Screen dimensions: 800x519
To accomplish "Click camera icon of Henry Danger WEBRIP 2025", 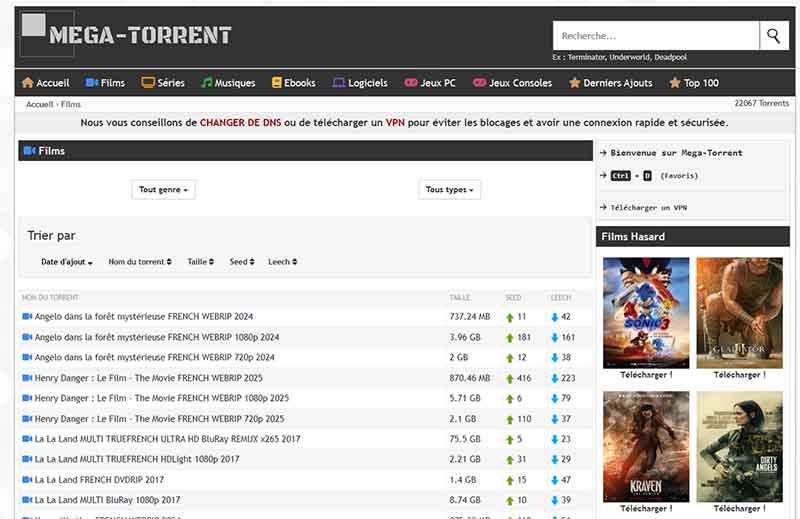I will (x=27, y=378).
